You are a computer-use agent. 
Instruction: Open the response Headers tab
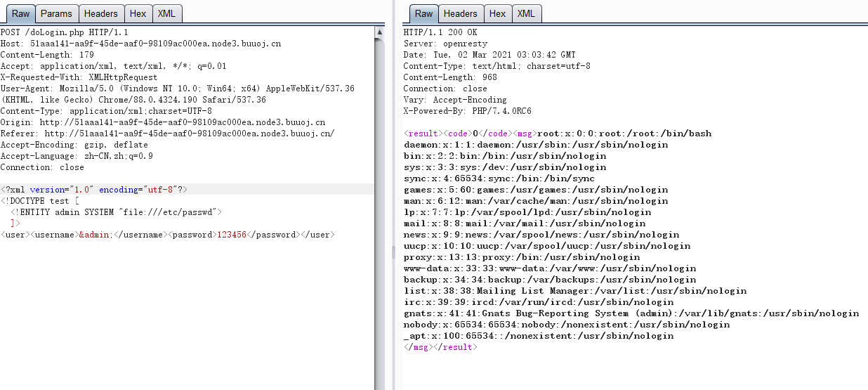pos(461,13)
